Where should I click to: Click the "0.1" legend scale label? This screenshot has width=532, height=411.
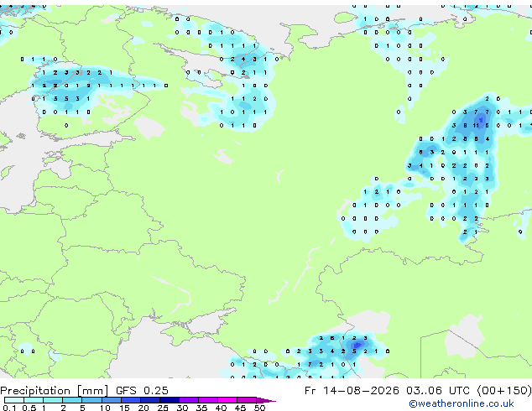(9, 408)
